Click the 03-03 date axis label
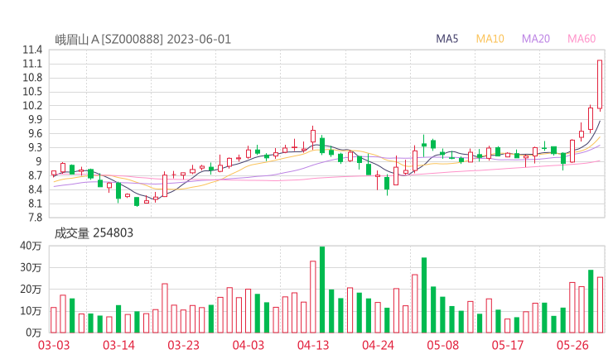 pos(54,345)
